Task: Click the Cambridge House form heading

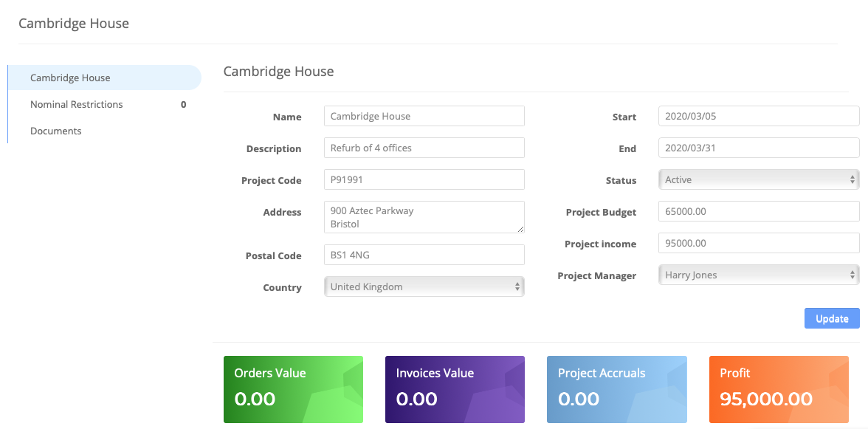Action: [278, 72]
